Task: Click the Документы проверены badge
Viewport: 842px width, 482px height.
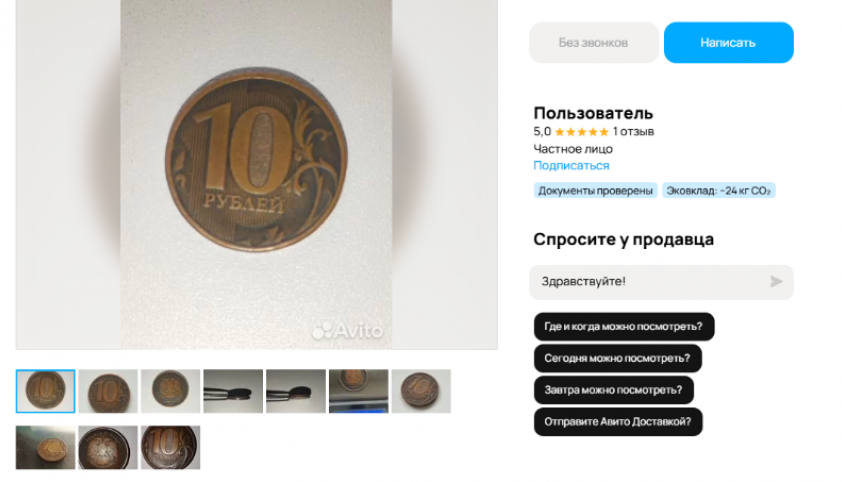Action: point(595,191)
